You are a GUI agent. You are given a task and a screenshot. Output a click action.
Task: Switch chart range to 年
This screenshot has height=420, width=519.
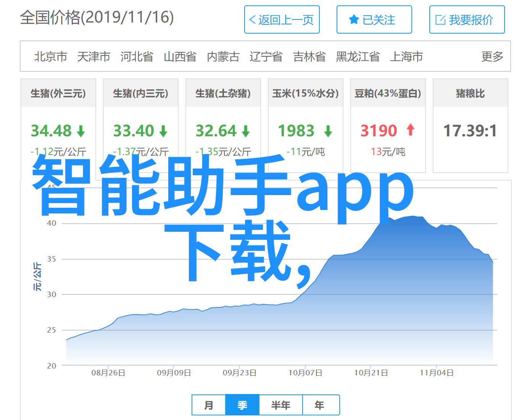tap(321, 405)
